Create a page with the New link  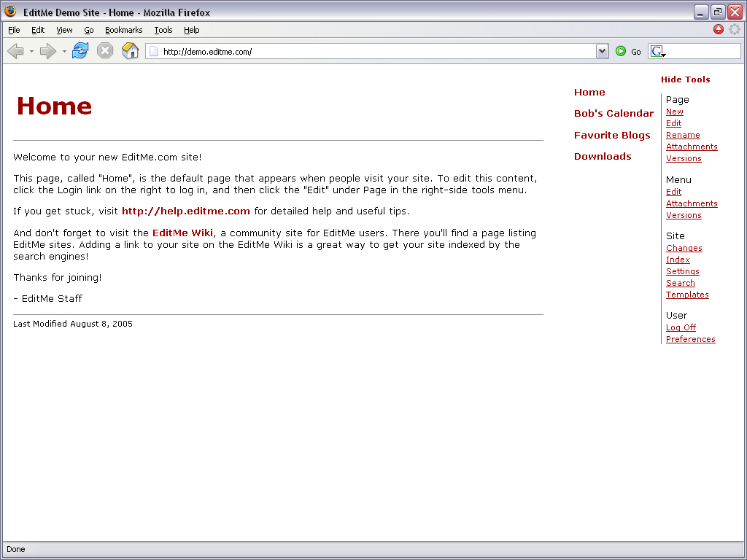point(675,112)
